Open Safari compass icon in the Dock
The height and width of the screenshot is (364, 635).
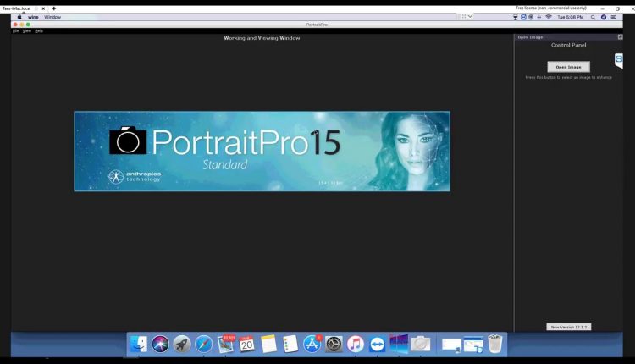(203, 345)
